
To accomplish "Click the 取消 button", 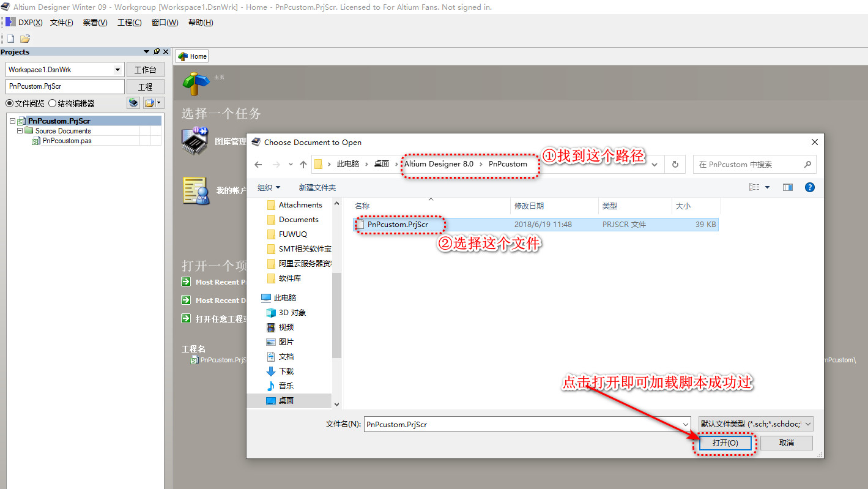I will tap(786, 442).
